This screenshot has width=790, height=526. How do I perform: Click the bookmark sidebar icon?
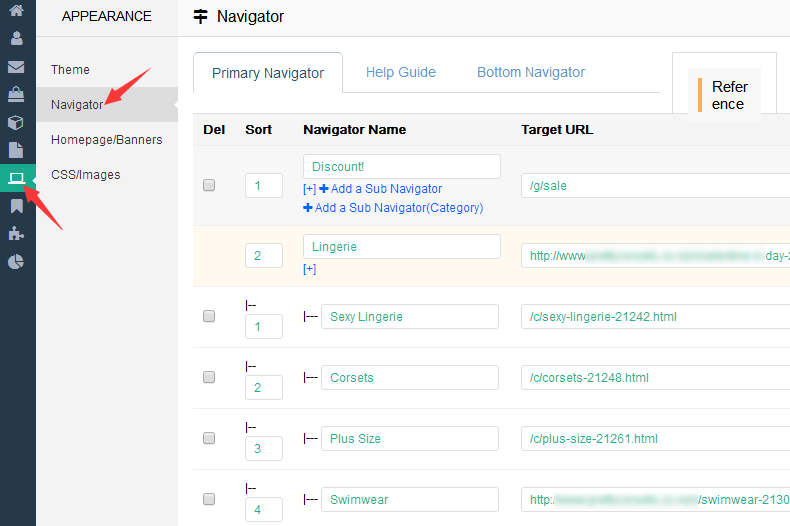coord(16,207)
